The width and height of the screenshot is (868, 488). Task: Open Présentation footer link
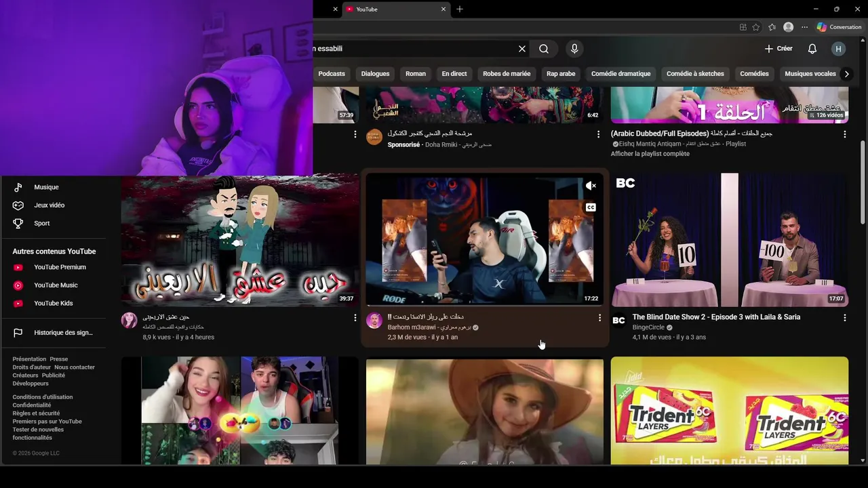pos(29,359)
